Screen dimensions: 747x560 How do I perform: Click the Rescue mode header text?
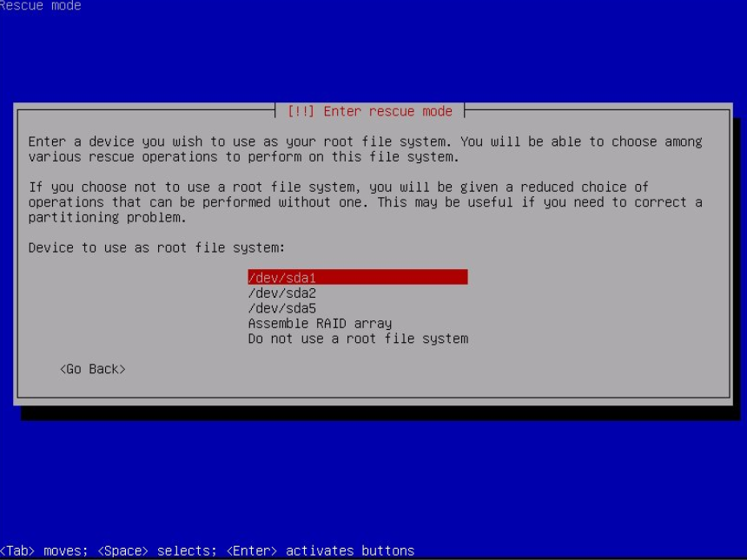point(41,6)
